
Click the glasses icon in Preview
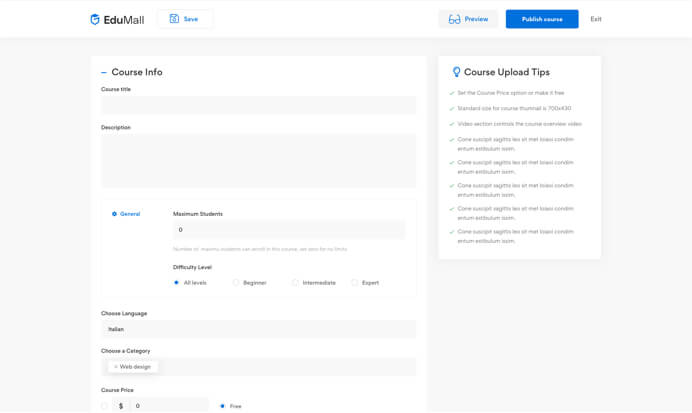tap(454, 19)
